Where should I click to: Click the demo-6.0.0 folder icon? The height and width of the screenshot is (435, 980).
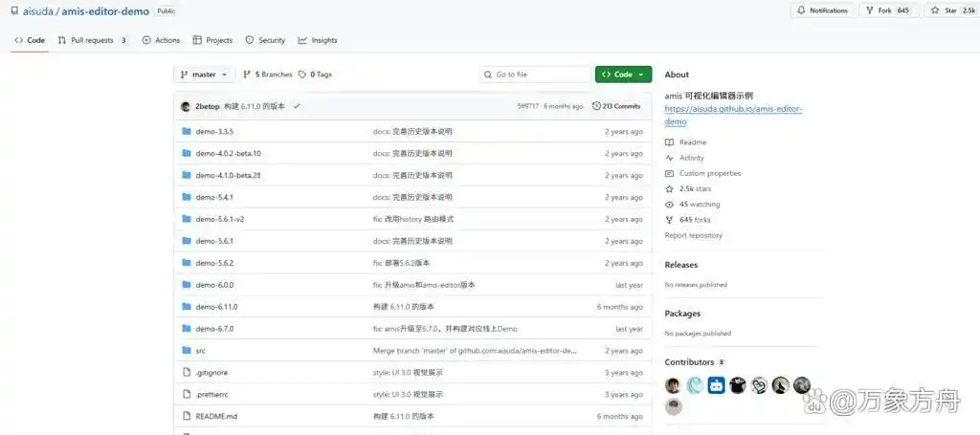(x=187, y=285)
